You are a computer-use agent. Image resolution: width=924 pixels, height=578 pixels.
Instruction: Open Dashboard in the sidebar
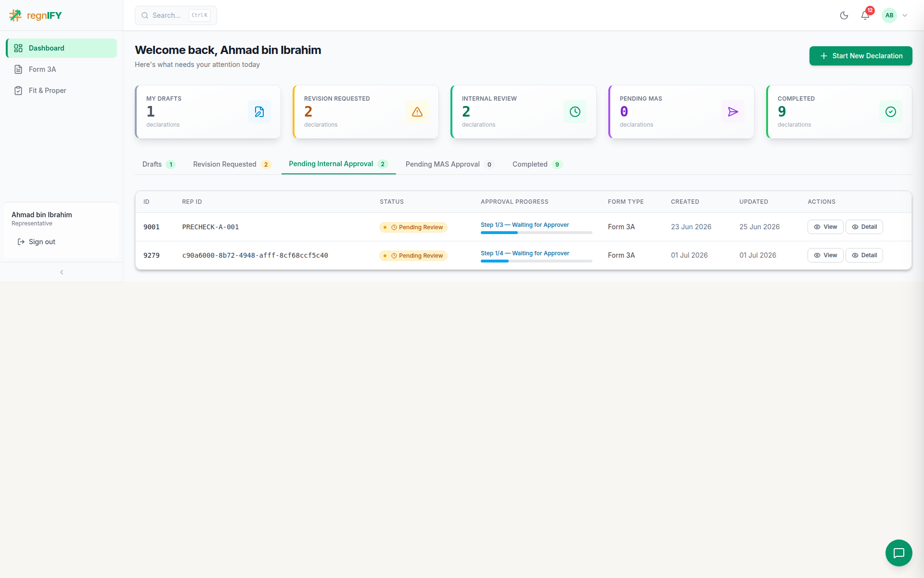61,48
